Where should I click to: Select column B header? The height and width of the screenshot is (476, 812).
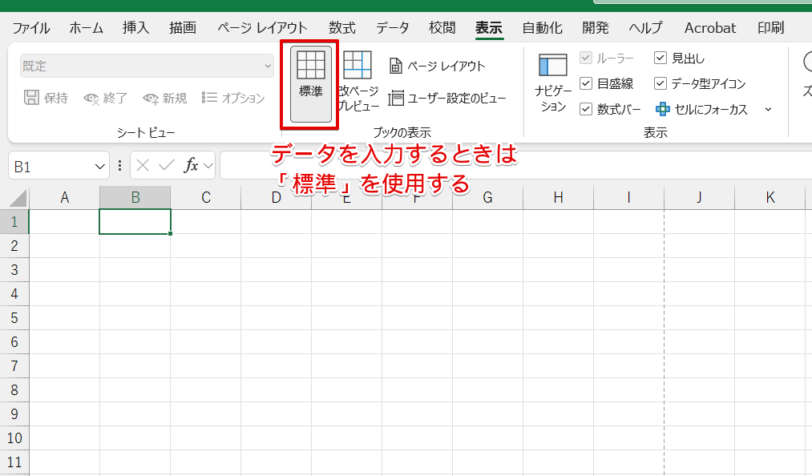click(135, 198)
